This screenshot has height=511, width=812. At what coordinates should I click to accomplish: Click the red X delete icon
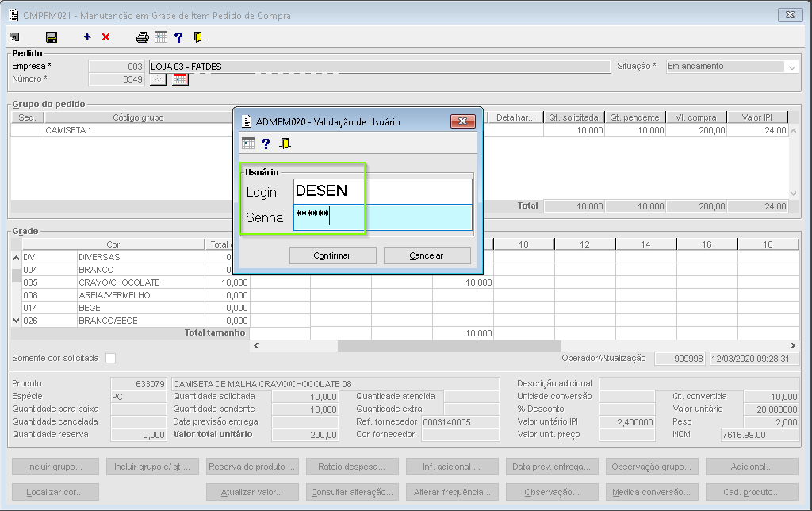106,37
